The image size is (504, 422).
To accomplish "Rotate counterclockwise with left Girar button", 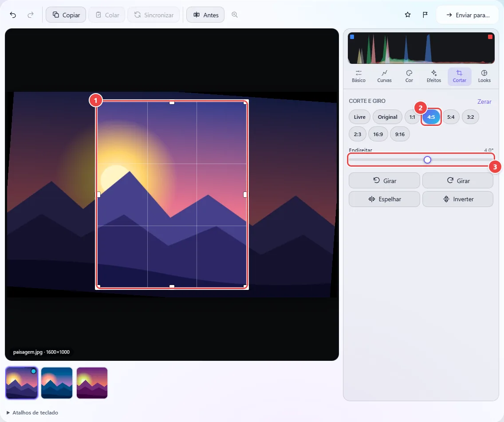I will (x=384, y=180).
